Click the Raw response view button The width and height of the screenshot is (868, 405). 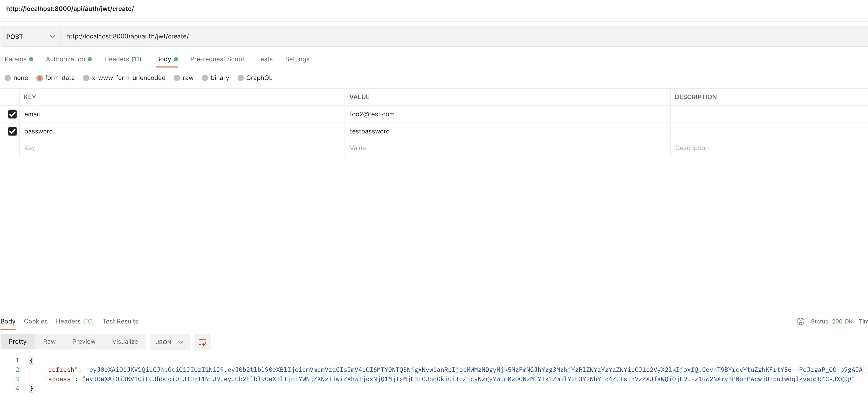(50, 341)
